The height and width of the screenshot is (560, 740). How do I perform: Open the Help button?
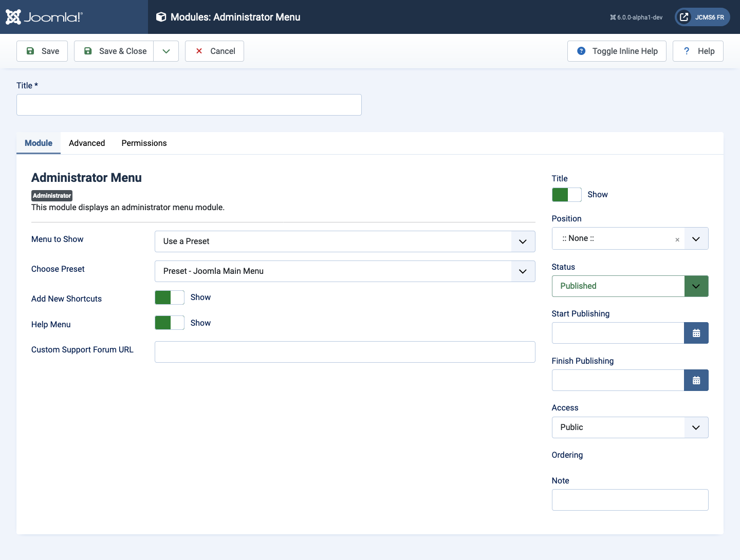point(698,51)
